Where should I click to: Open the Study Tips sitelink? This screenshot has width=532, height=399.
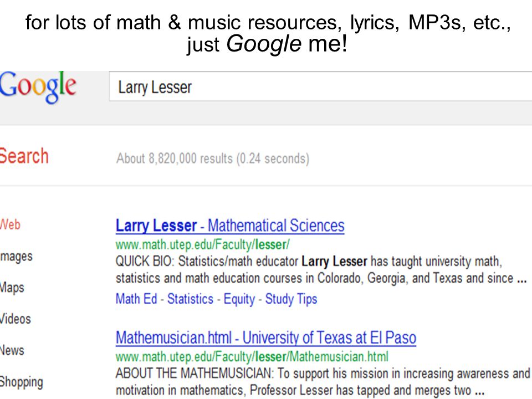tap(291, 299)
